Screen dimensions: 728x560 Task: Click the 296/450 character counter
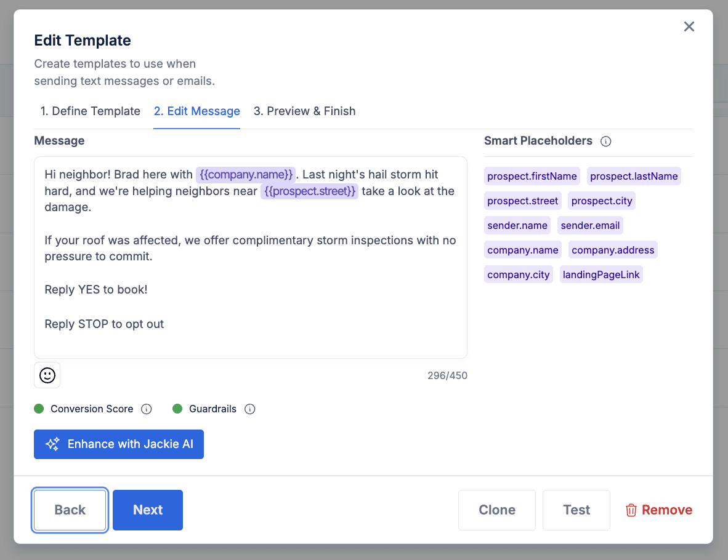point(447,376)
